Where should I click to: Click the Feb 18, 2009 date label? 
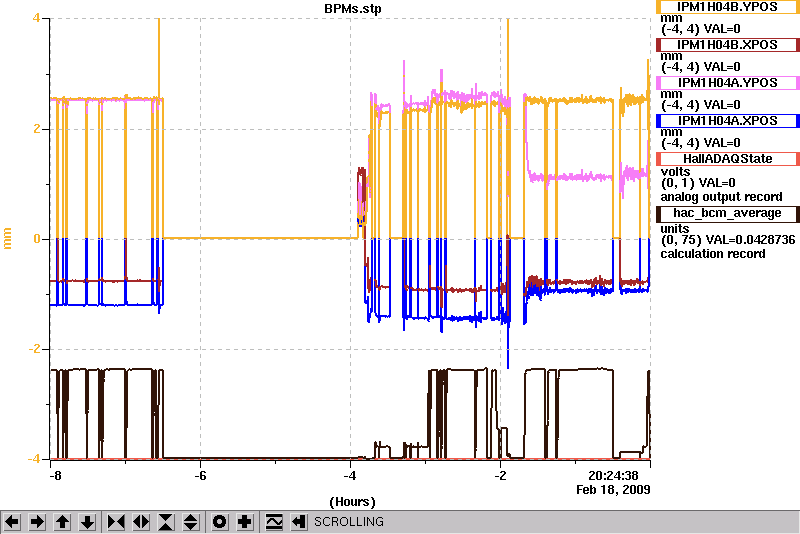pos(613,490)
